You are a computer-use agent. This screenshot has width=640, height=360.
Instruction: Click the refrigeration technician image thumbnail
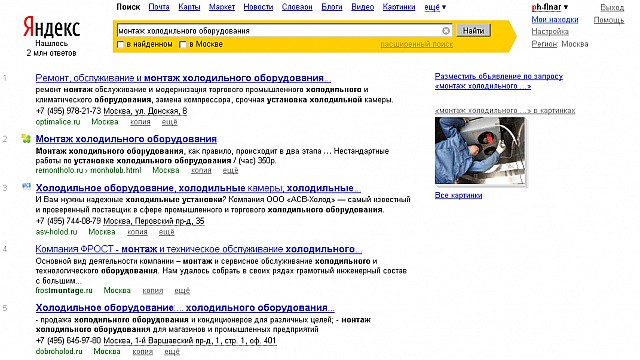(x=480, y=151)
